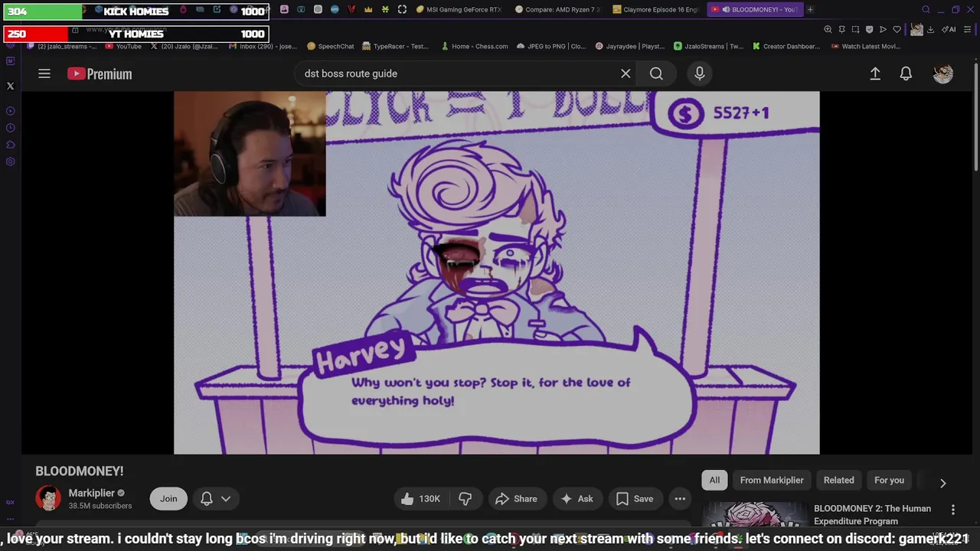Open browser sidebar settings gear
The height and width of the screenshot is (551, 980).
point(11,161)
